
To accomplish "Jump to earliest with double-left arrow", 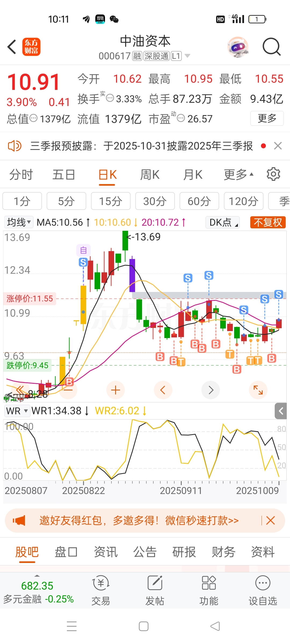I will tap(20, 390).
